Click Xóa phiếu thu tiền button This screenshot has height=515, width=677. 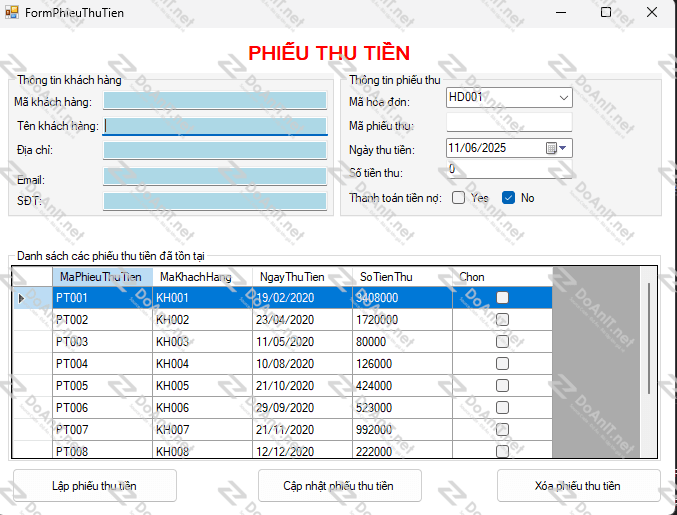(579, 486)
